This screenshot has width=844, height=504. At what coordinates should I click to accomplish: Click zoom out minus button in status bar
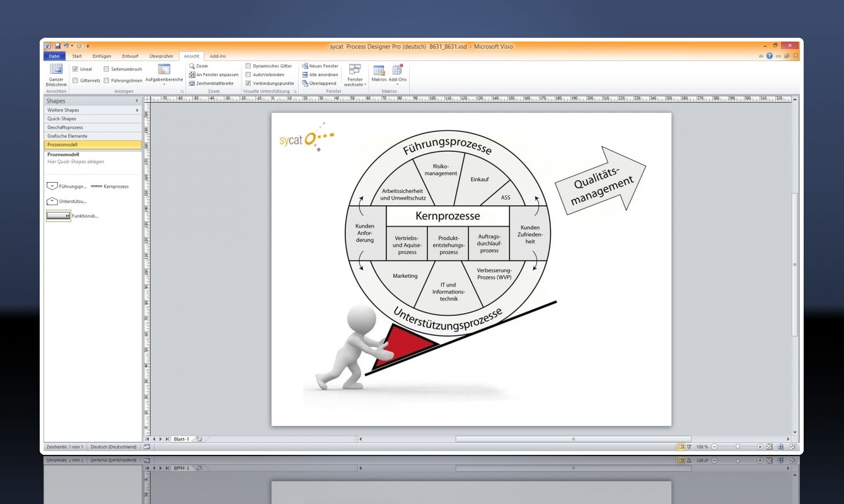pos(714,447)
